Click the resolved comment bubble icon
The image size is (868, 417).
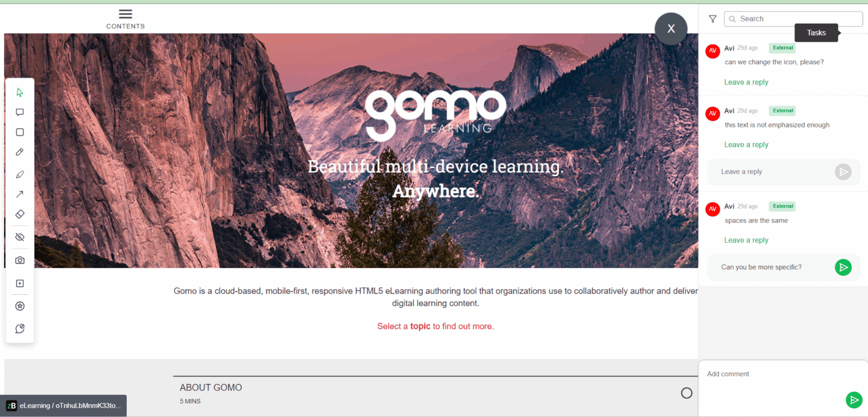click(20, 329)
